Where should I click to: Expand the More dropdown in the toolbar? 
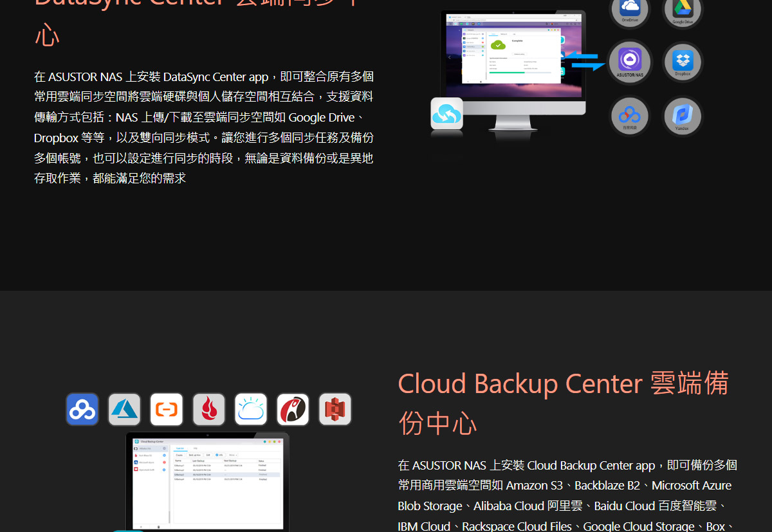pos(232,455)
